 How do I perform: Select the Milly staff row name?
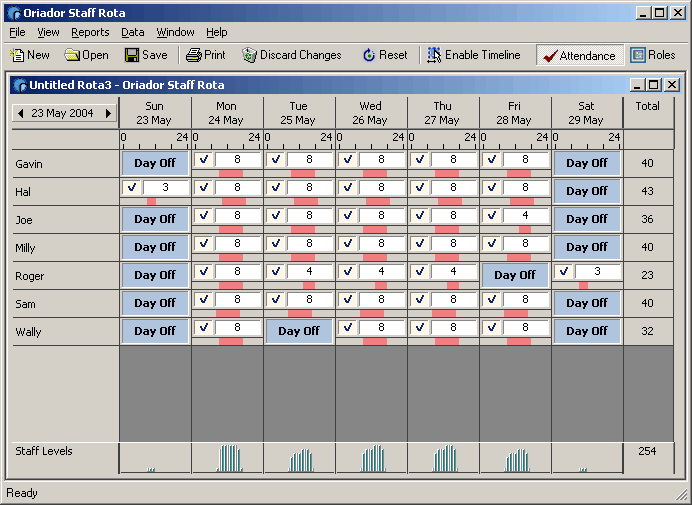click(25, 248)
